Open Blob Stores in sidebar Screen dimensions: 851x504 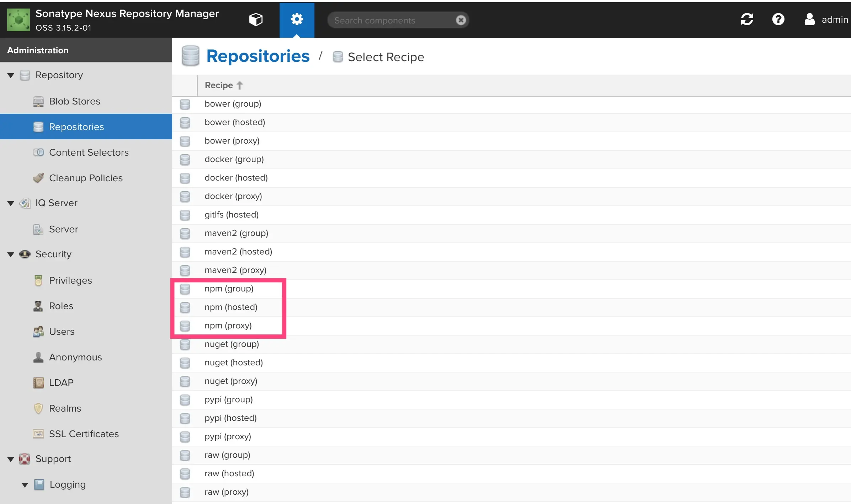pyautogui.click(x=74, y=101)
